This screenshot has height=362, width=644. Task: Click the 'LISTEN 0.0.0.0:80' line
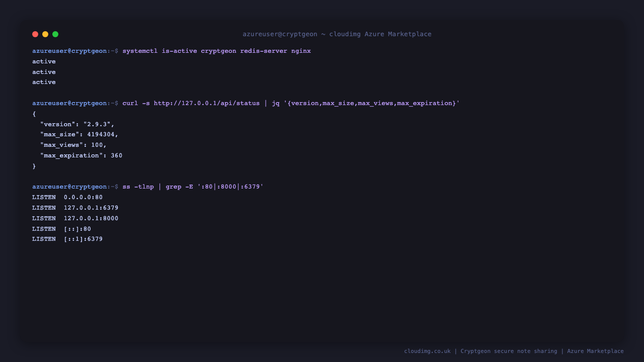point(67,198)
